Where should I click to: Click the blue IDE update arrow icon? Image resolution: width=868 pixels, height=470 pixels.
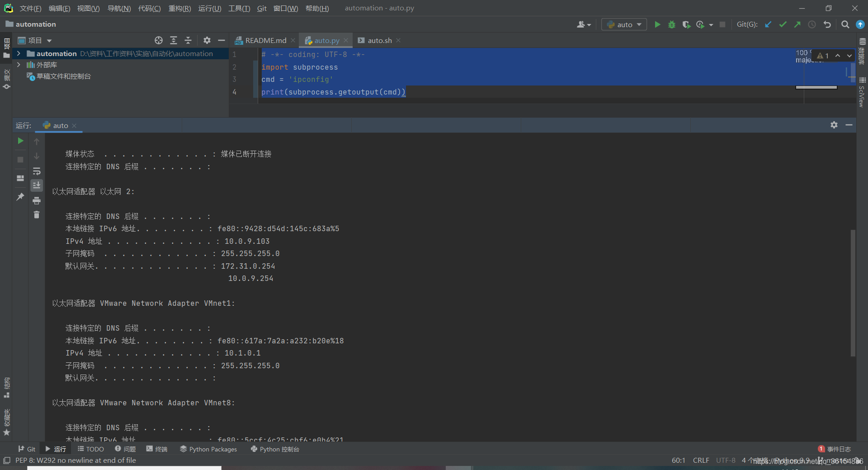pyautogui.click(x=860, y=24)
